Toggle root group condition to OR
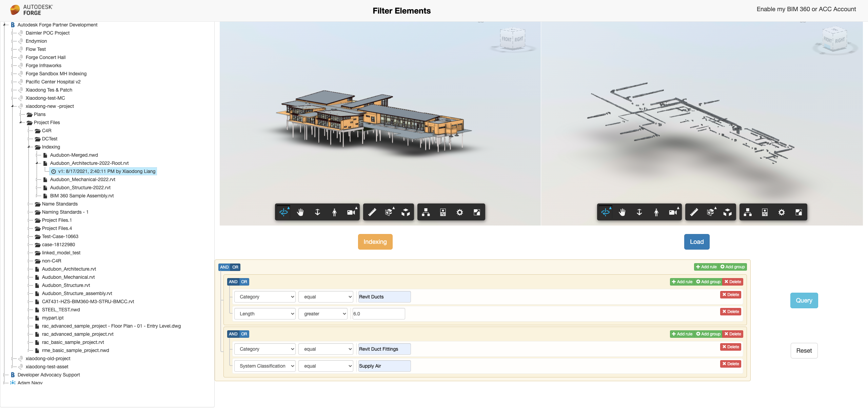The height and width of the screenshot is (409, 868). point(235,267)
